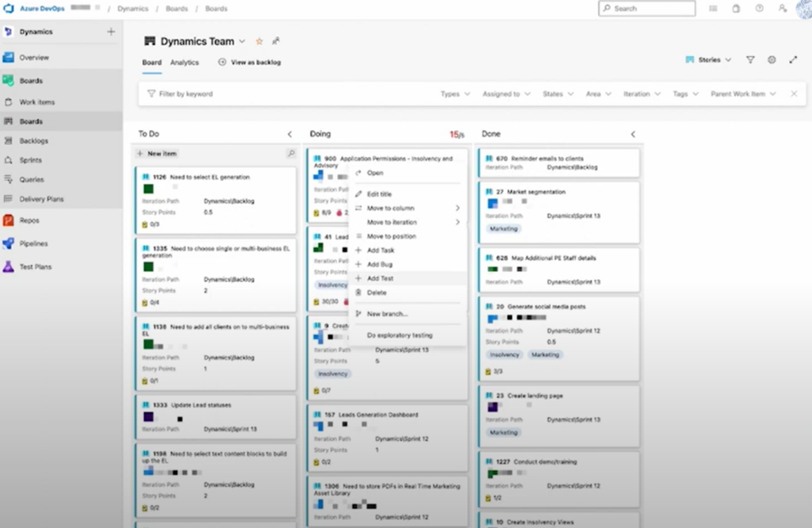Click the team members icon beside star
Viewport: 812px width, 528px height.
tap(276, 41)
